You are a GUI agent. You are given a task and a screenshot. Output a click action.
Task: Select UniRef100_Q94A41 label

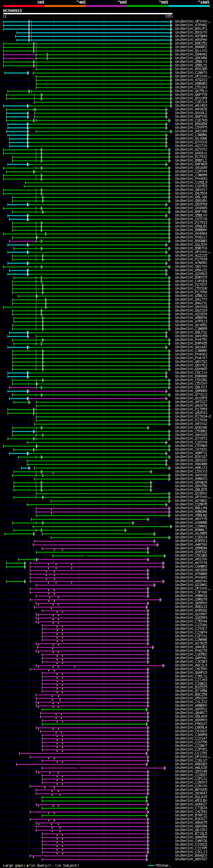[191, 54]
